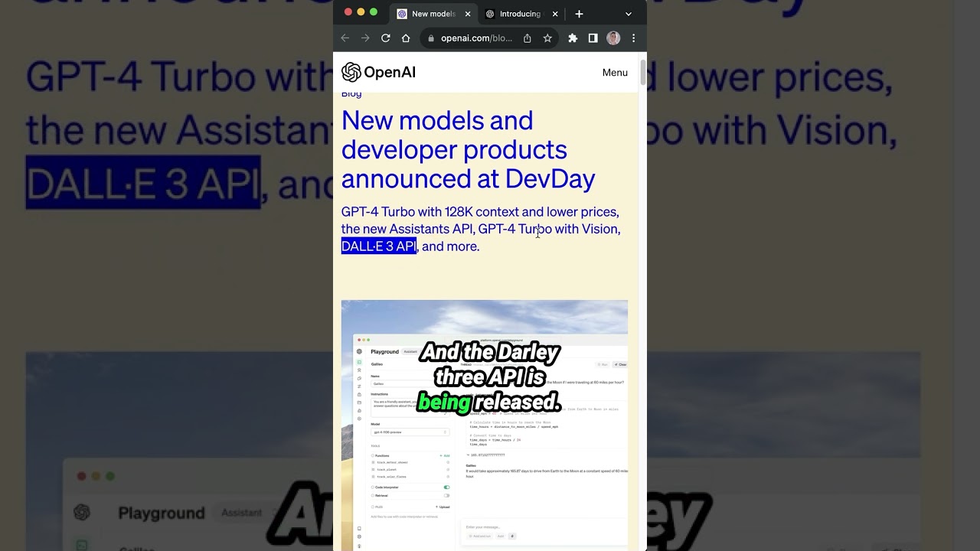Reload the current page
Viewport: 980px width, 551px height.
(x=386, y=38)
